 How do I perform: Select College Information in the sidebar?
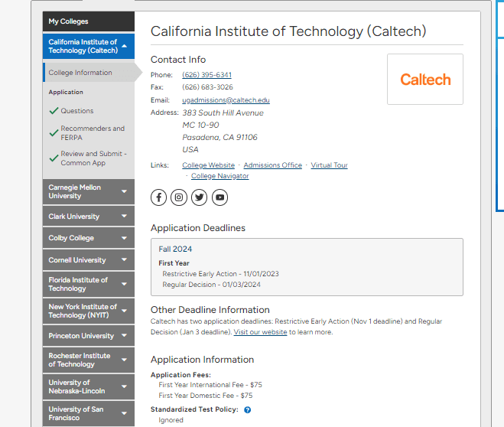(80, 73)
